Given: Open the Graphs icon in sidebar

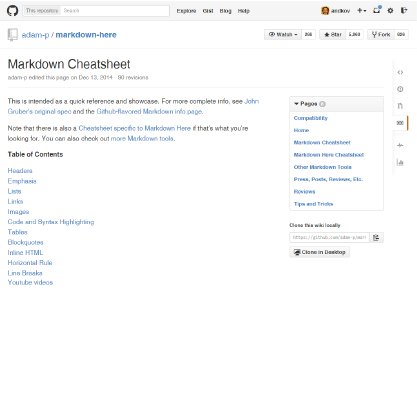Looking at the screenshot, I should (400, 162).
